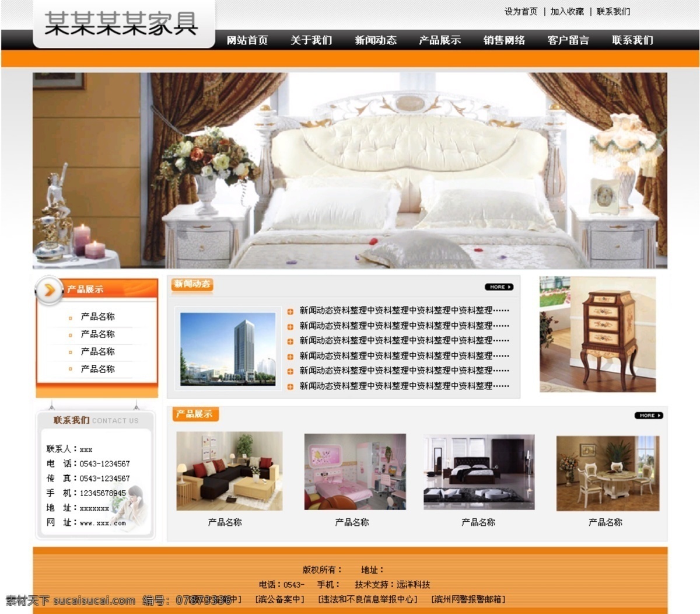The height and width of the screenshot is (614, 700).
Task: Click the bullet icon before the first sidebar 产品名称
Action: coord(71,318)
